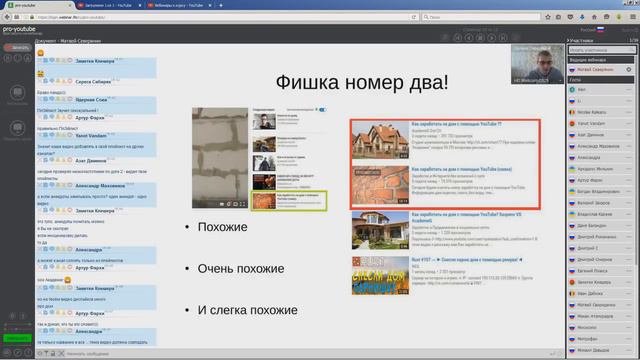This screenshot has height=360, width=640.
Task: Open the Firefox hamburger menu
Action: pos(633,17)
